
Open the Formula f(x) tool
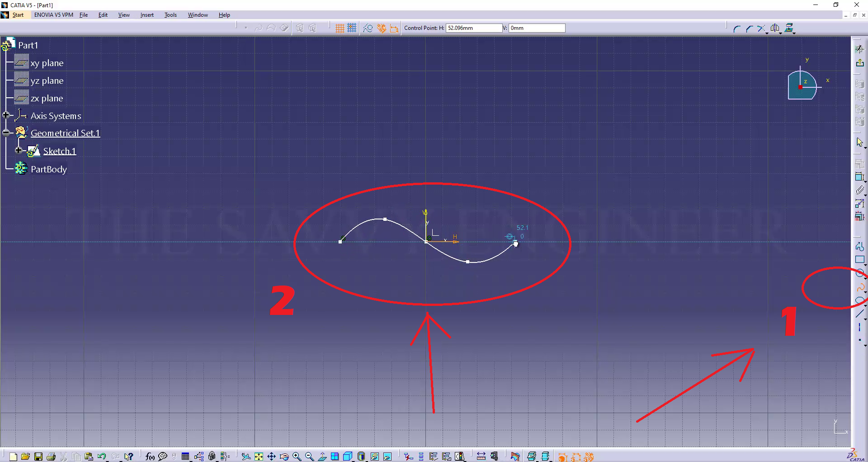point(150,457)
